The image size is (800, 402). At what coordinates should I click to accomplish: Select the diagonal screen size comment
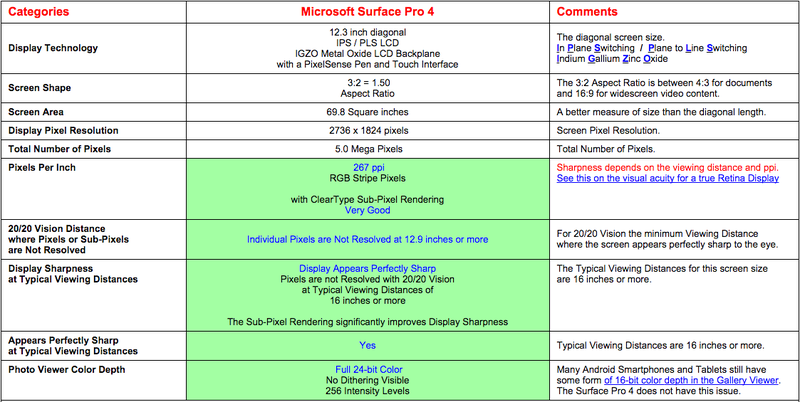tap(611, 37)
